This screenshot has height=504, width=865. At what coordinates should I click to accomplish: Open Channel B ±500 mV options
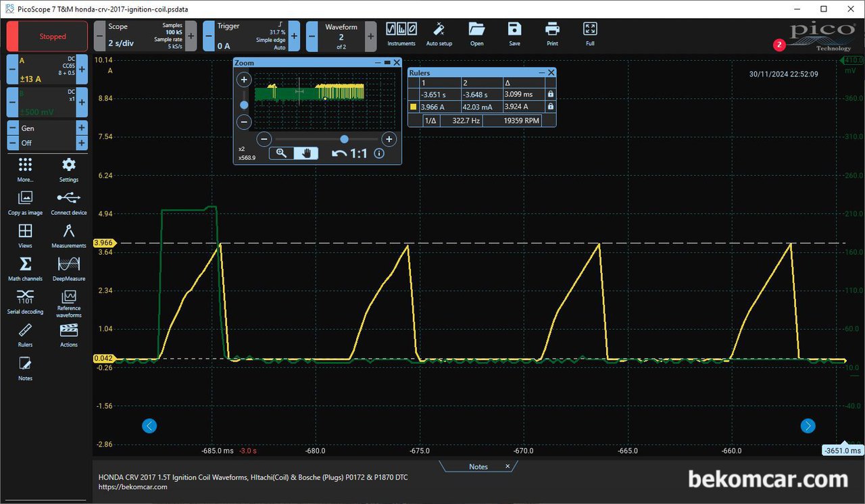47,103
